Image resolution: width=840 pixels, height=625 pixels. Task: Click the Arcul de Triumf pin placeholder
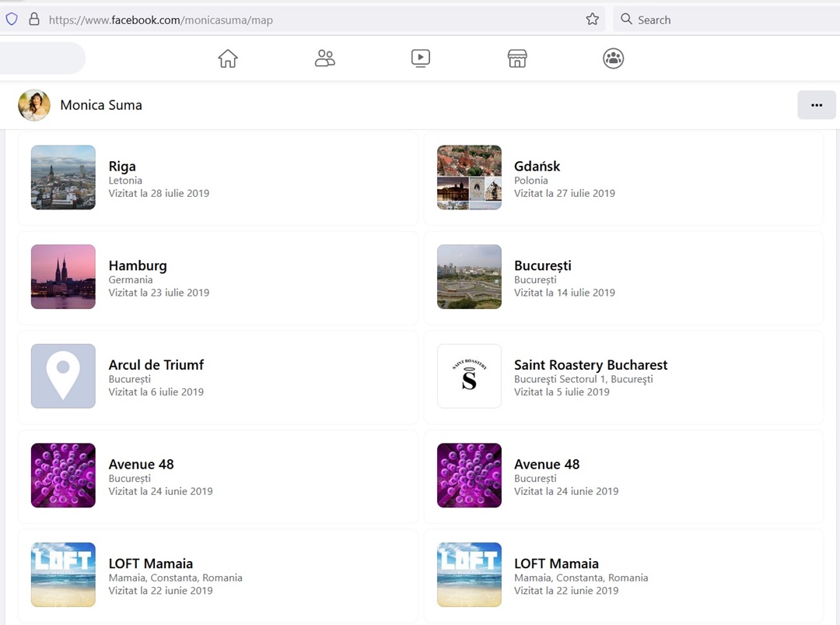pyautogui.click(x=63, y=376)
